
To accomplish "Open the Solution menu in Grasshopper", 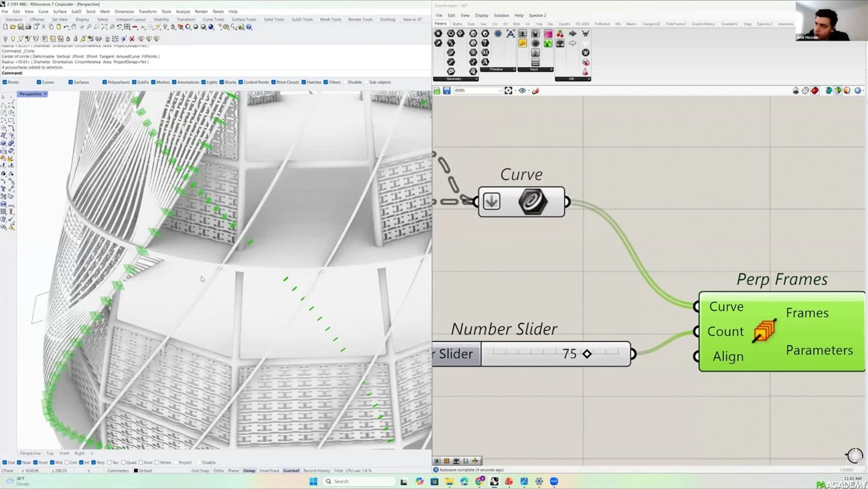I will [x=501, y=15].
